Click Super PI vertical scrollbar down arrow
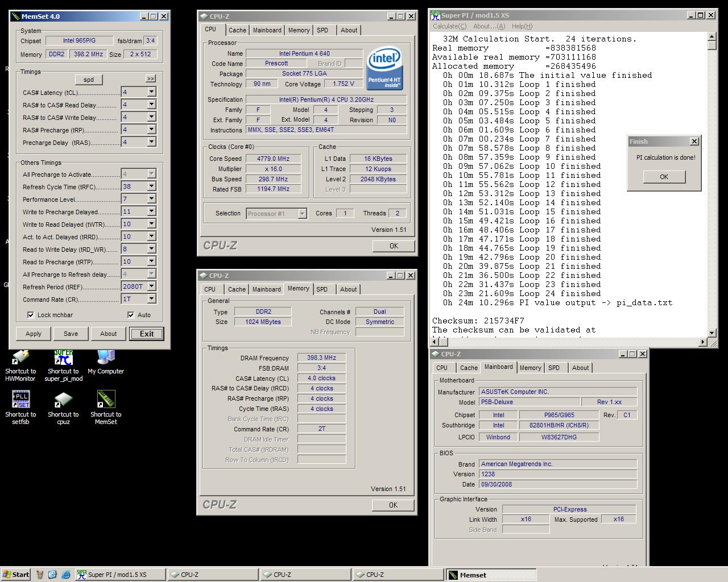The width and height of the screenshot is (728, 582). (x=712, y=332)
